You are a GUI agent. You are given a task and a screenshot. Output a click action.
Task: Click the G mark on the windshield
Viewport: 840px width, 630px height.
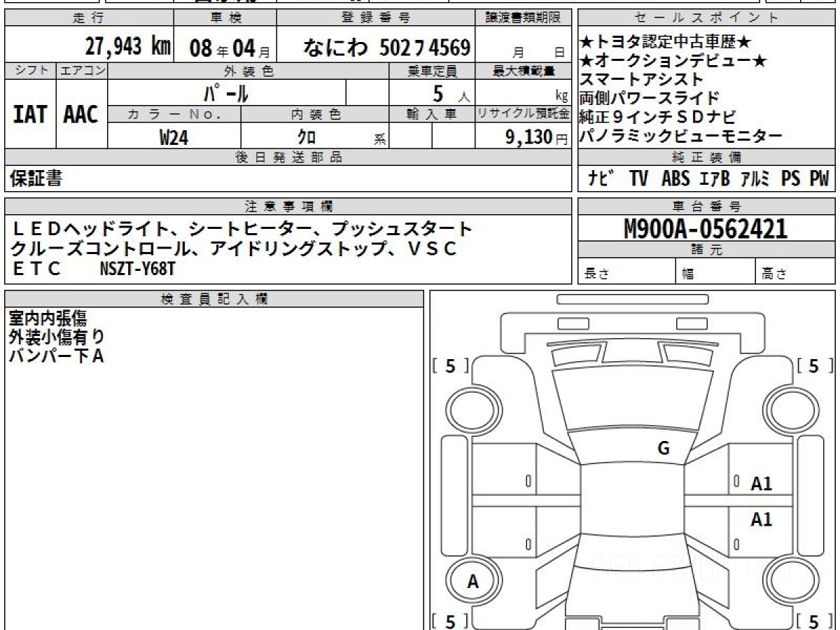(x=664, y=449)
